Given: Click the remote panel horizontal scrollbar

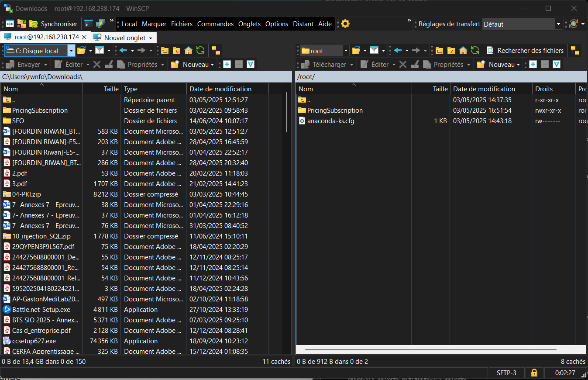Looking at the screenshot, I should 431,349.
